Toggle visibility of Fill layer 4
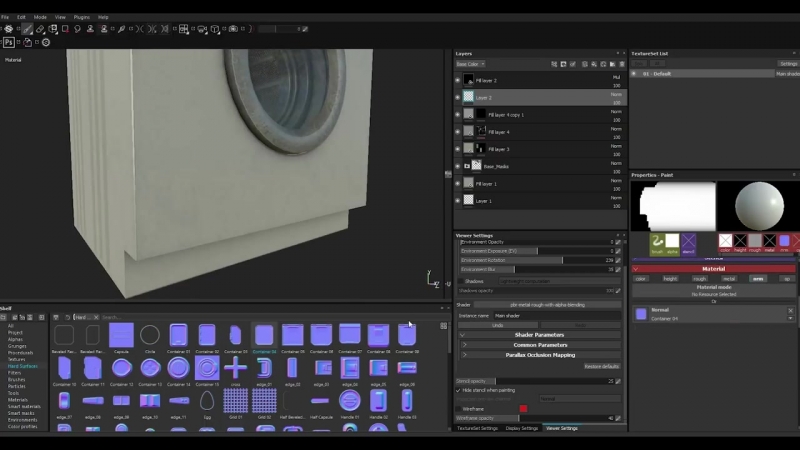 point(458,132)
